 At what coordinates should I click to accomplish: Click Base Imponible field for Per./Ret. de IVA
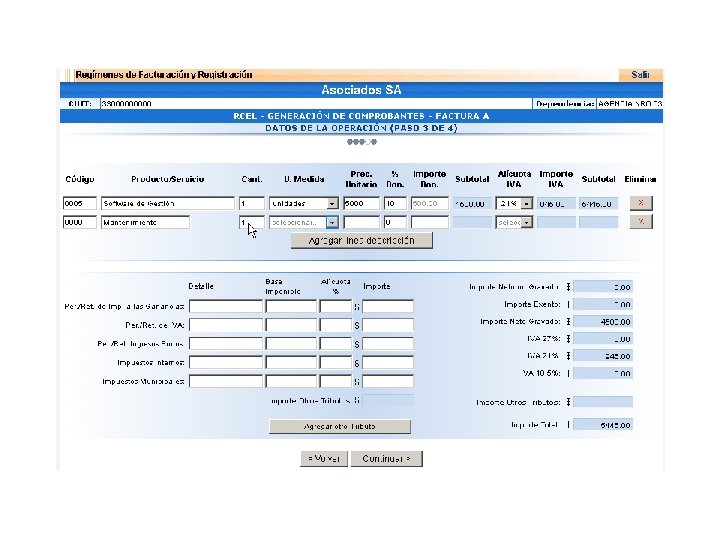point(291,325)
